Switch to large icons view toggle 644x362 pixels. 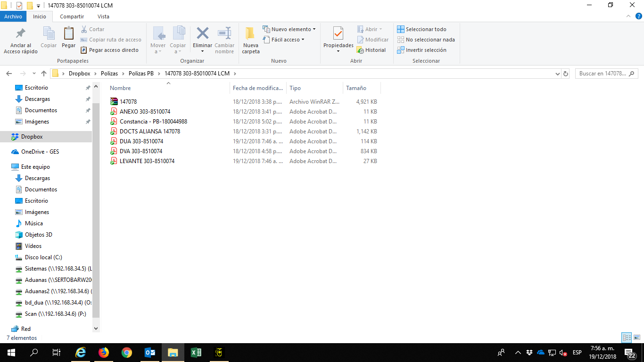[x=637, y=337]
